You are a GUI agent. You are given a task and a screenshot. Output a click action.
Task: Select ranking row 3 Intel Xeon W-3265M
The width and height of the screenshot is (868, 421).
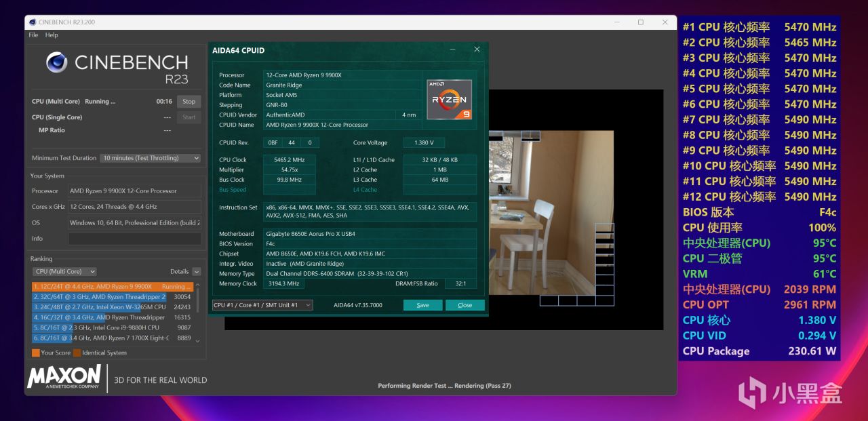(113, 307)
